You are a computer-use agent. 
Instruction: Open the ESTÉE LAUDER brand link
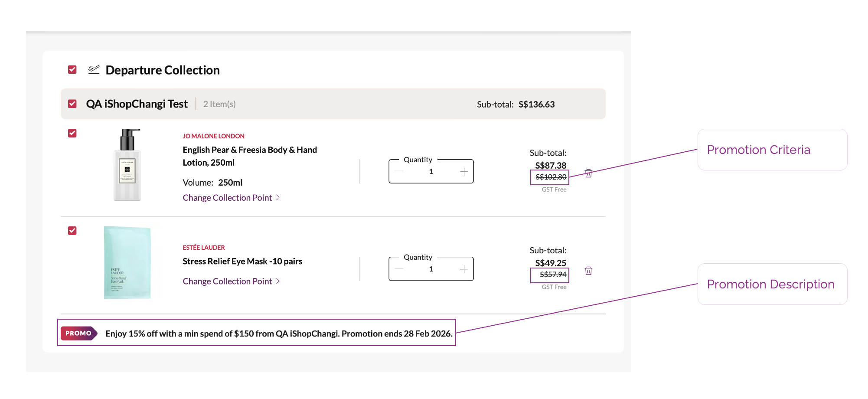click(203, 248)
